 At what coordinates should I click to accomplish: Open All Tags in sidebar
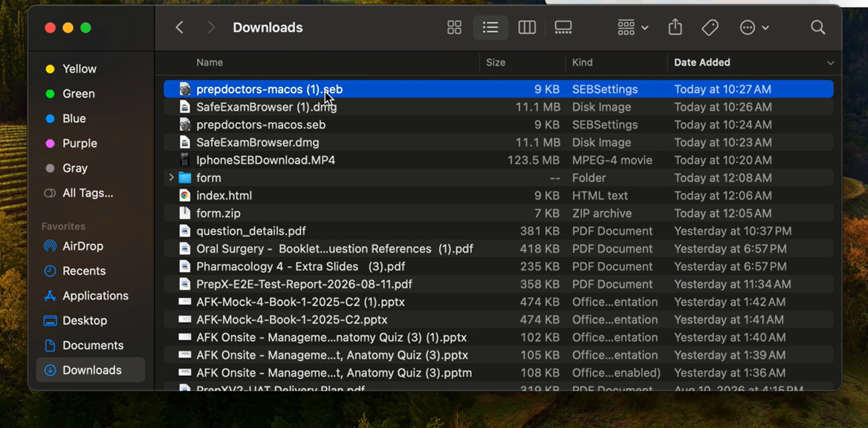pos(88,193)
